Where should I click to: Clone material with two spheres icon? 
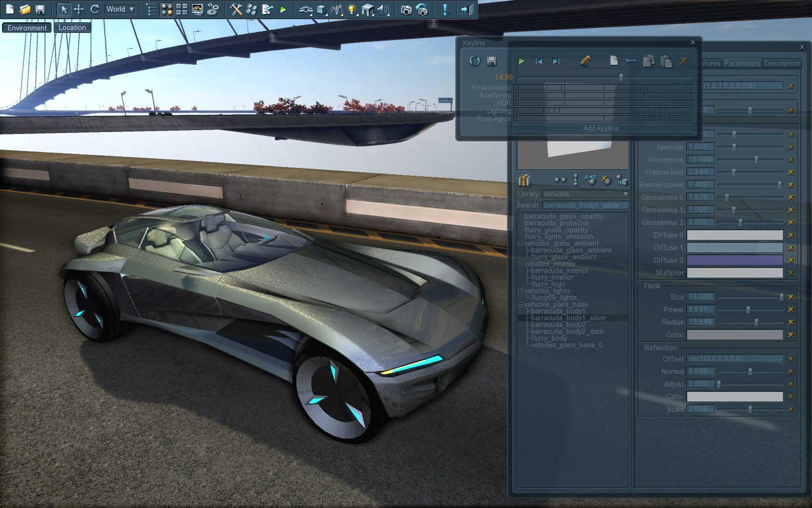(x=560, y=180)
